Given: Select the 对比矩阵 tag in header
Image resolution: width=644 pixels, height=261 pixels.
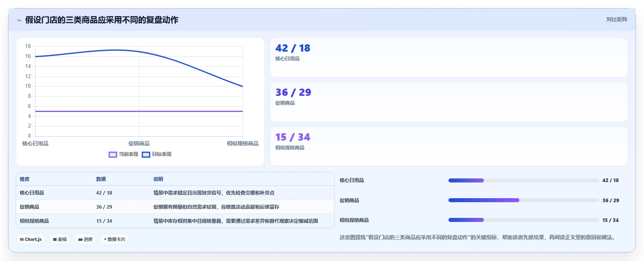Looking at the screenshot, I should click(617, 19).
